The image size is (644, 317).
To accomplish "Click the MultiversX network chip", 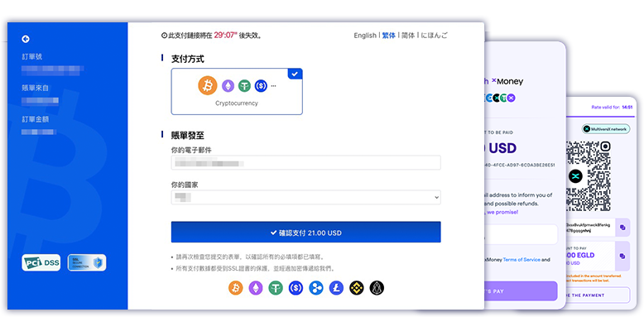I will [606, 129].
